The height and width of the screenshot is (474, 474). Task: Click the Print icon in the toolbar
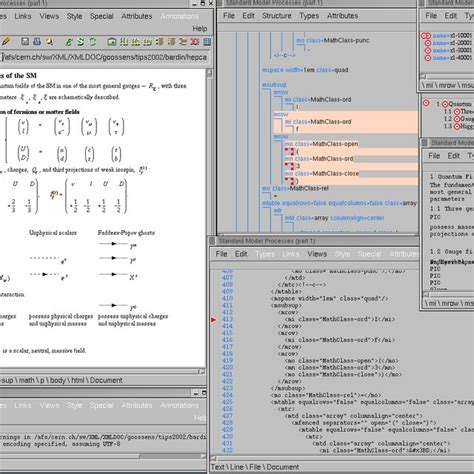[x=37, y=41]
